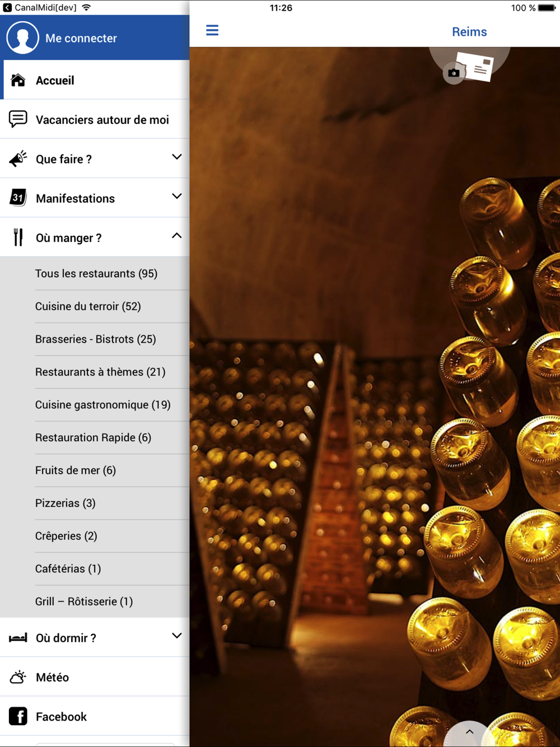Click the calendar 31 icon

point(18,198)
